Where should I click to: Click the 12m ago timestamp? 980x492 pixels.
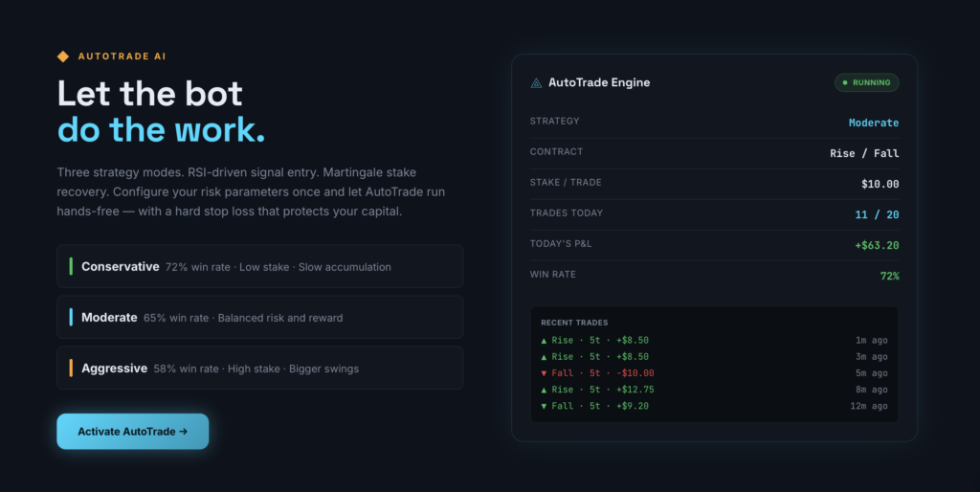pos(869,406)
